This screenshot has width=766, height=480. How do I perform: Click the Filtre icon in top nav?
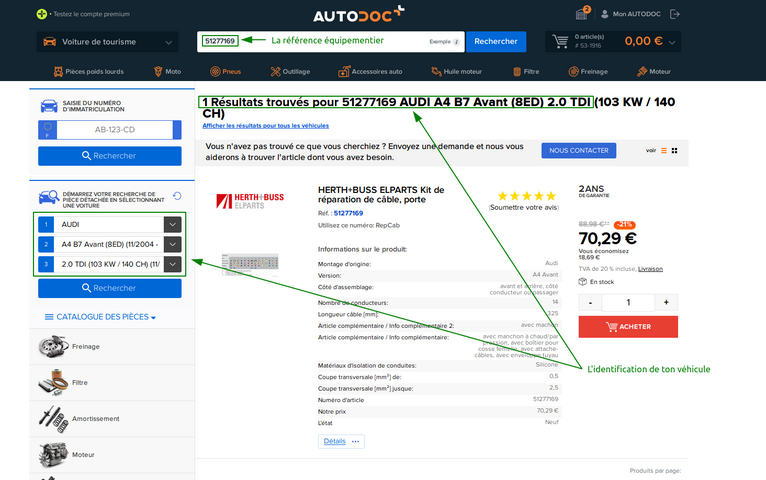[517, 71]
